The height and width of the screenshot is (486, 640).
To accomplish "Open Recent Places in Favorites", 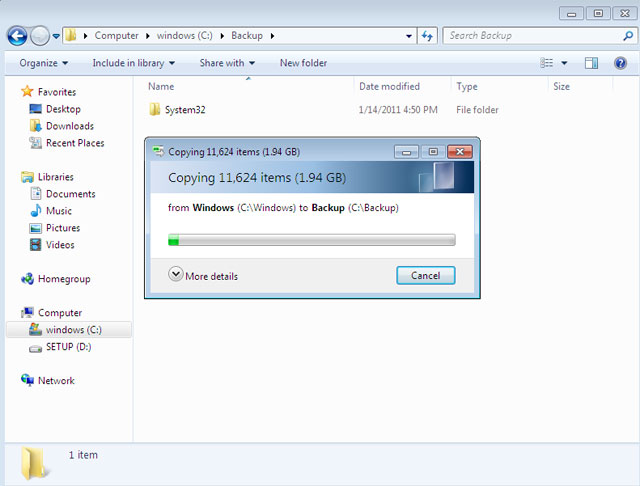I will tap(75, 143).
